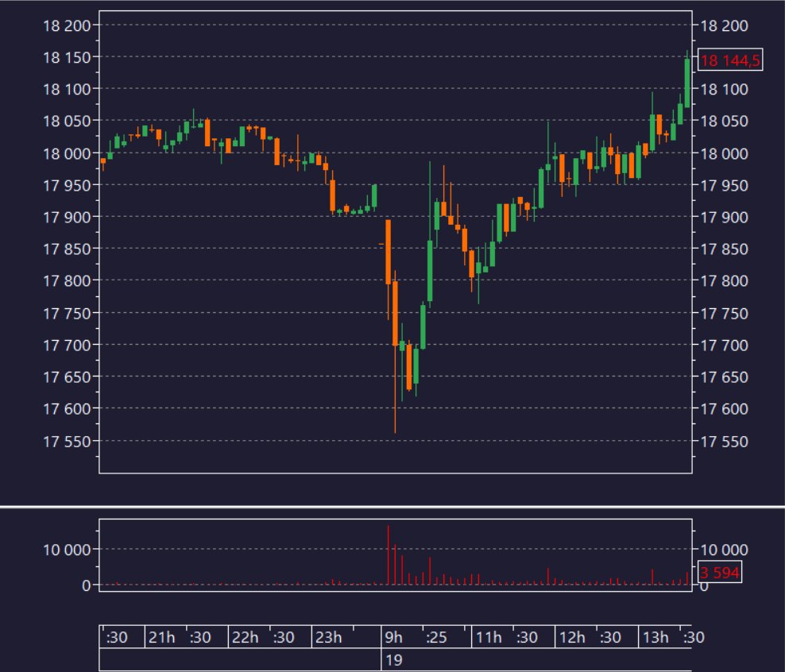Click 10 000 on the left volume axis
785x672 pixels.
tap(67, 550)
